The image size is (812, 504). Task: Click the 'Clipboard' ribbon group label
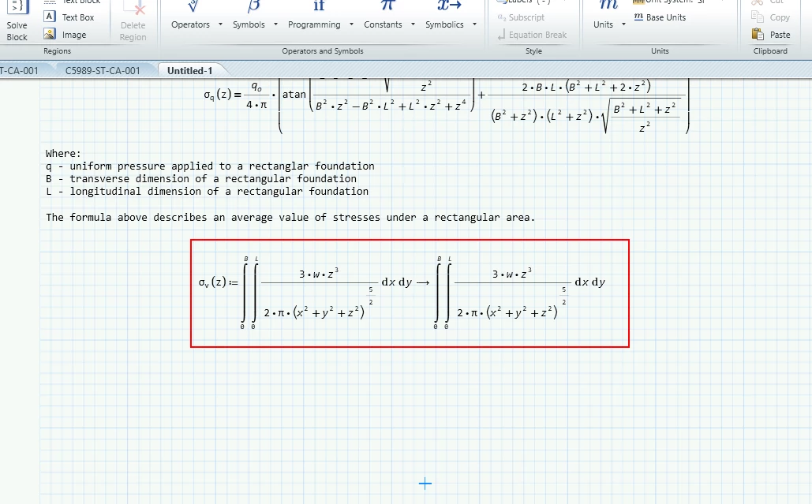[x=770, y=50]
